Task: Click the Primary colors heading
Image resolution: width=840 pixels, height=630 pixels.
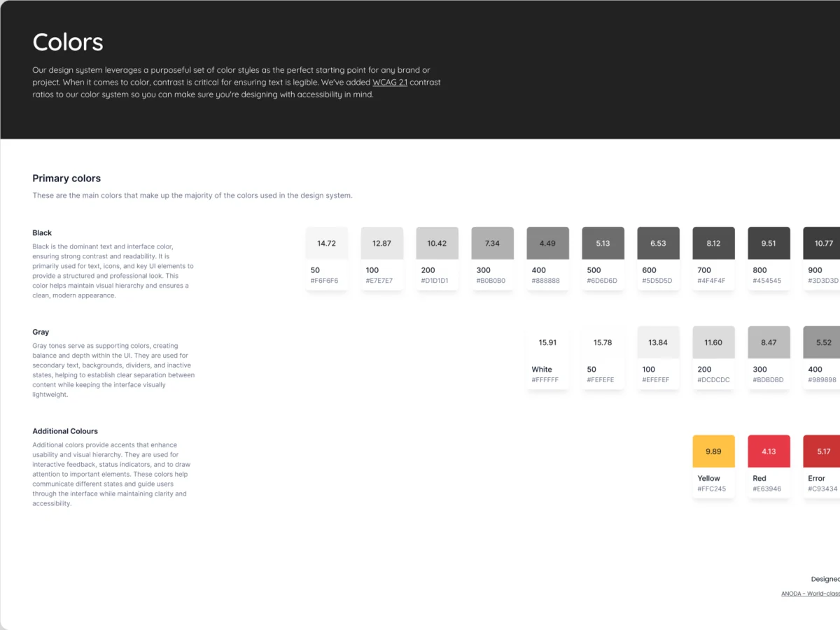Action: 66,178
